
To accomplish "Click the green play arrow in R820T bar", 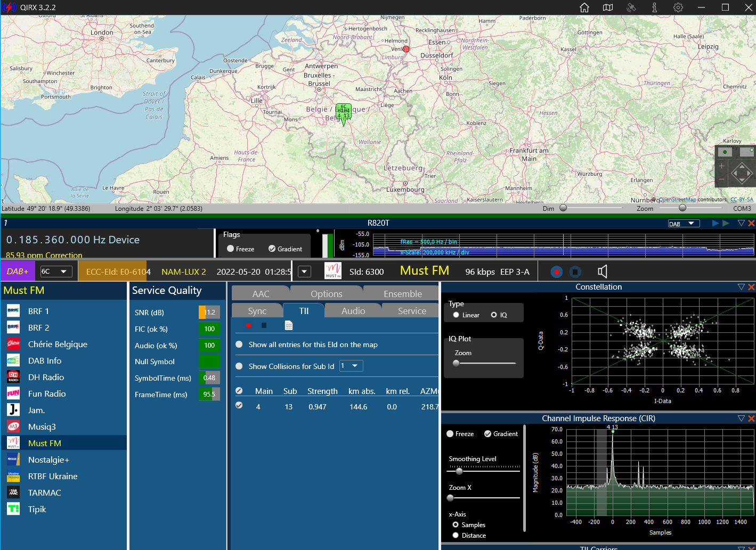I will (x=726, y=223).
